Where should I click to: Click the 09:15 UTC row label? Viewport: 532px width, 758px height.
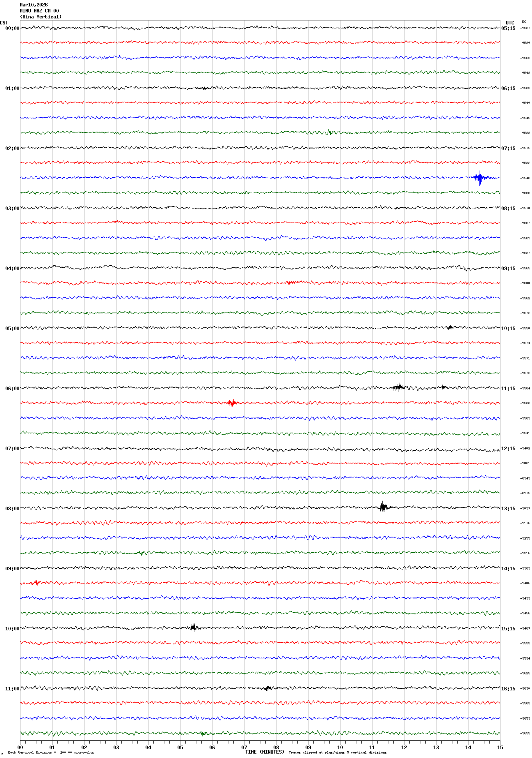pyautogui.click(x=508, y=269)
